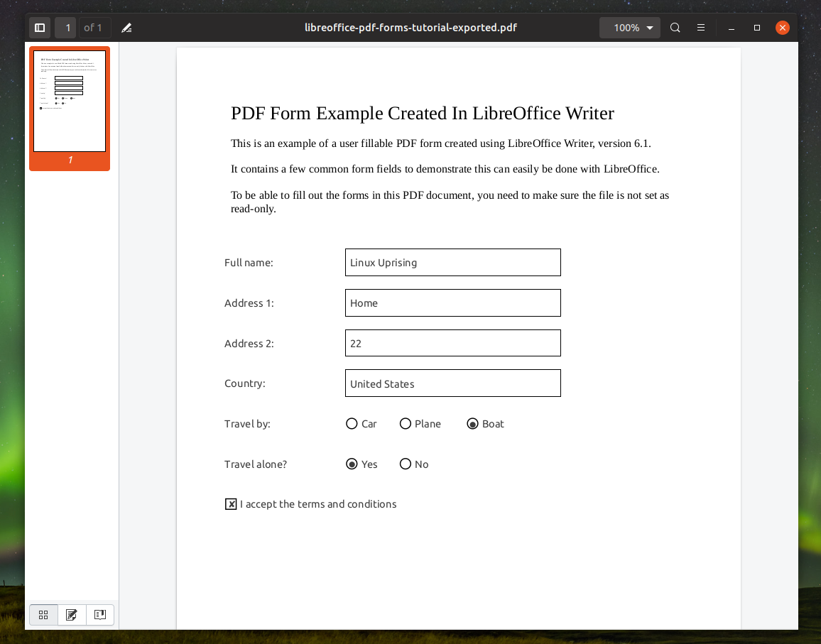Viewport: 821px width, 644px height.
Task: Select Car as travel method
Action: (352, 423)
